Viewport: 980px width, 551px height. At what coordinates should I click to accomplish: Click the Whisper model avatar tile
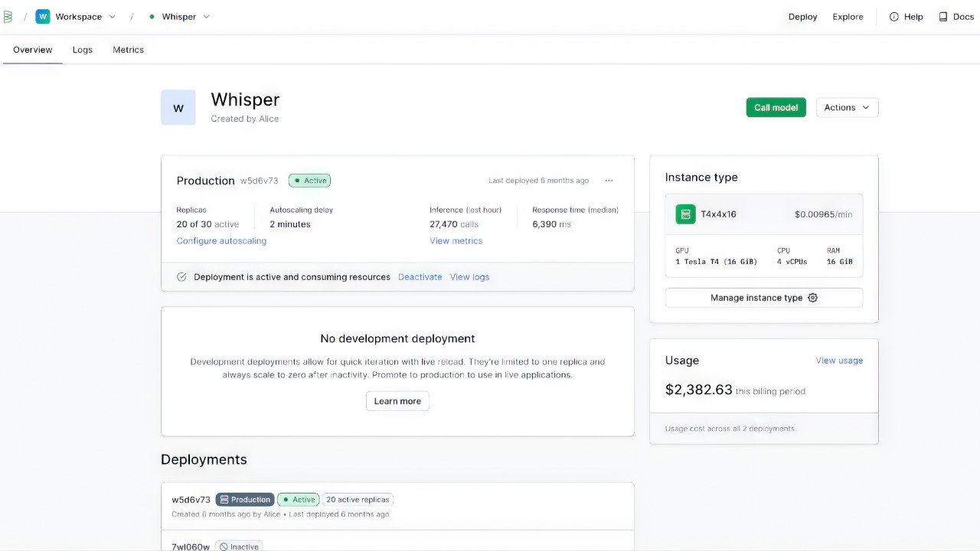click(x=178, y=107)
